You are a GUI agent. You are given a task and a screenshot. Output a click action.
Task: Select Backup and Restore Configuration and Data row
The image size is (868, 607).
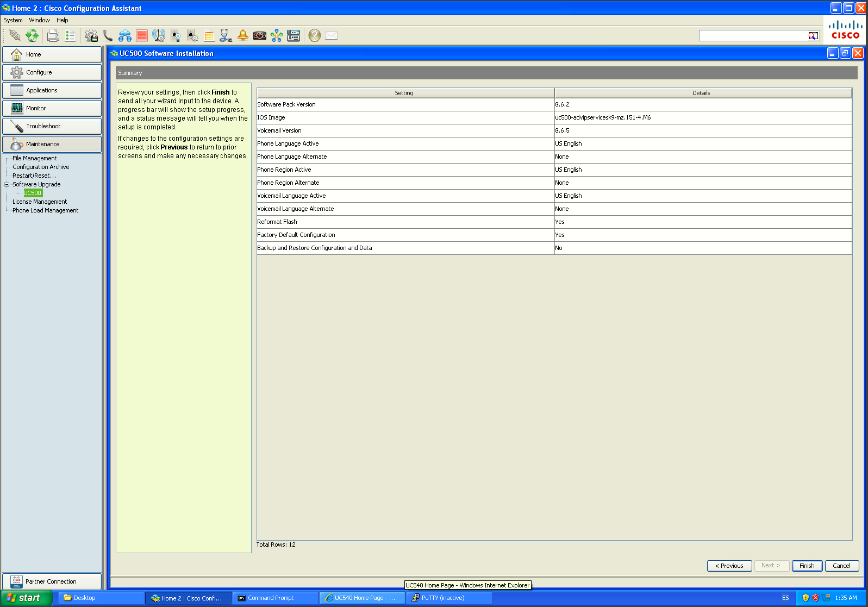[554, 248]
